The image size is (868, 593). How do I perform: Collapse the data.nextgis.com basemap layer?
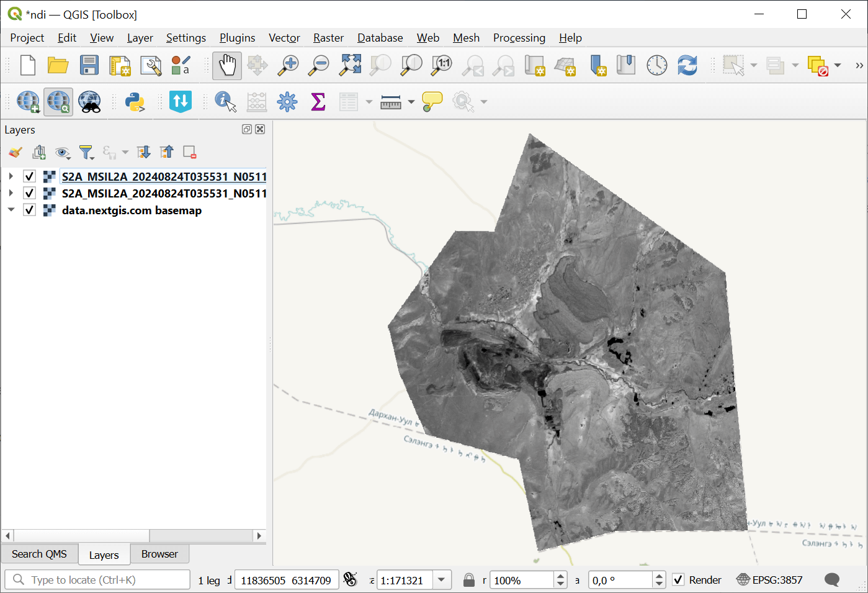pyautogui.click(x=11, y=210)
